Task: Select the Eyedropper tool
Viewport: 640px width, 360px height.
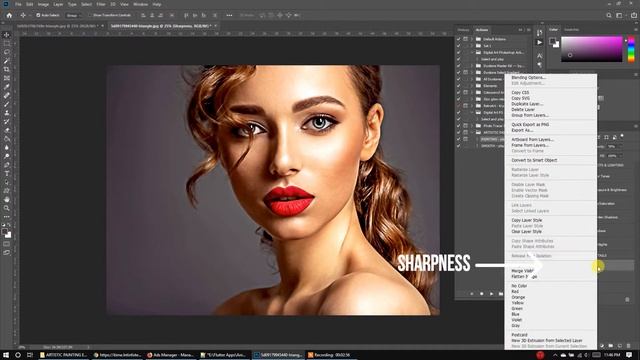Action: click(7, 87)
